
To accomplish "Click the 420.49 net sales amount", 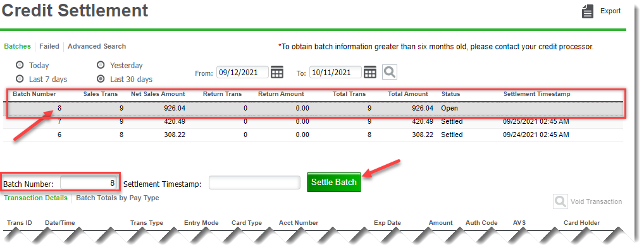I will (x=174, y=122).
